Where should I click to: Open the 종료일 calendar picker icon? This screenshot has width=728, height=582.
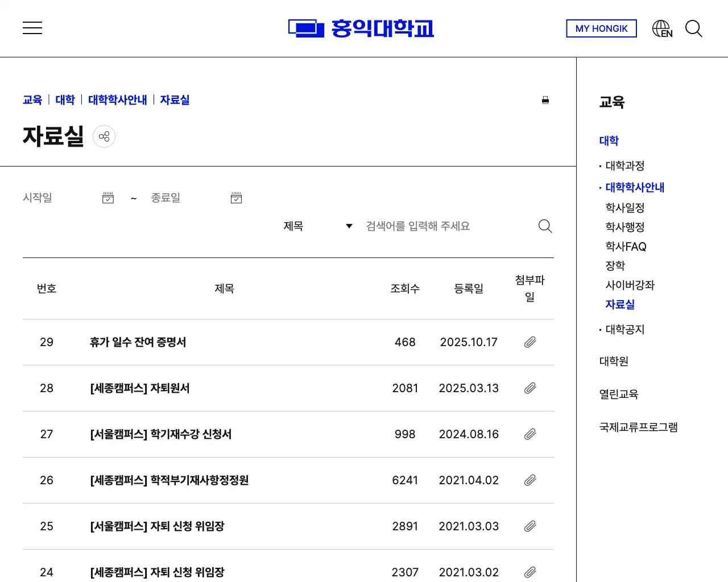(236, 197)
